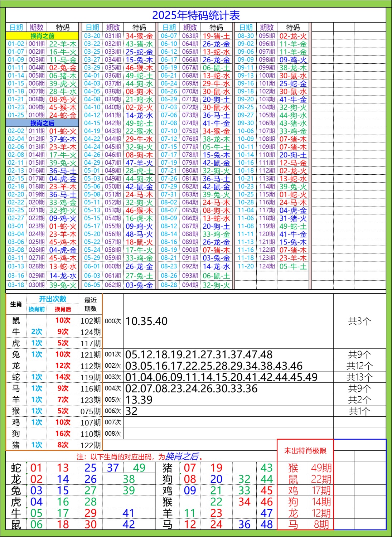This screenshot has height=537, width=392.
Task: Select the 10.35.40 numbers cell
Action: (146, 321)
